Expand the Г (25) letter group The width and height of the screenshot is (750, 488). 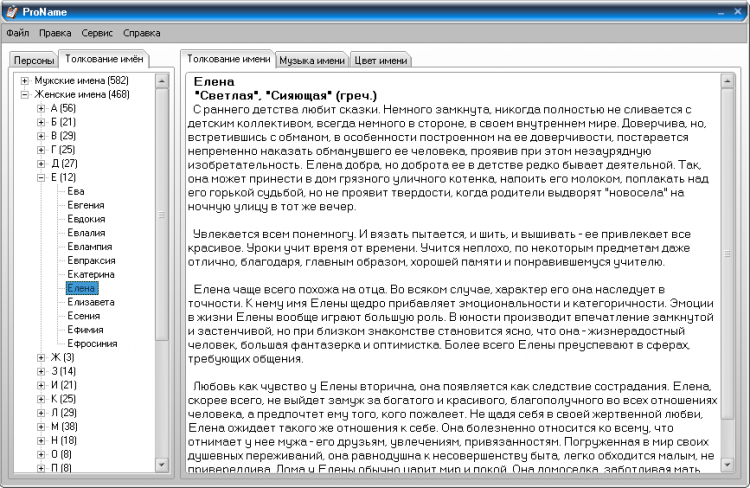(x=41, y=150)
